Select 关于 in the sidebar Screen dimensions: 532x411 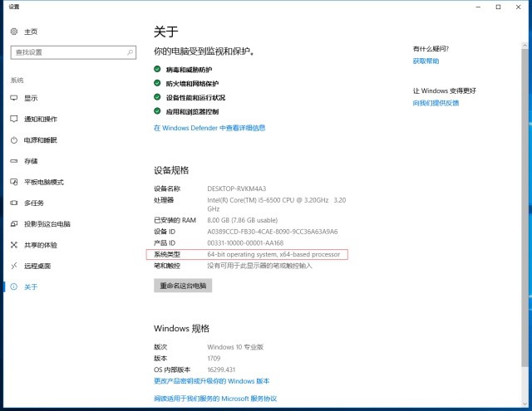[31, 287]
